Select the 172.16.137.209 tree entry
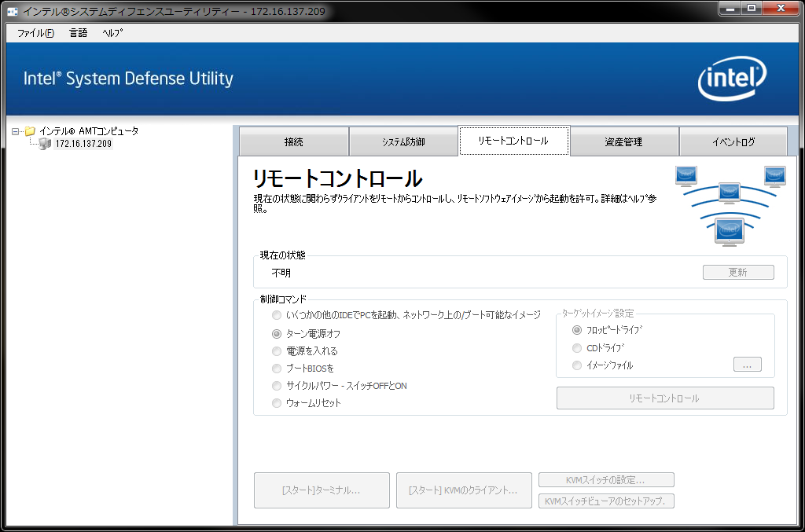 point(83,145)
